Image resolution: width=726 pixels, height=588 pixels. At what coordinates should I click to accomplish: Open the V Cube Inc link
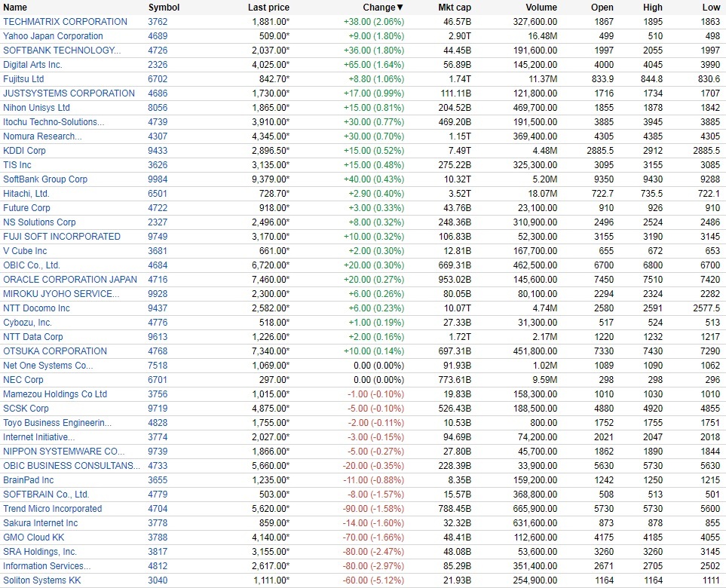coord(25,251)
